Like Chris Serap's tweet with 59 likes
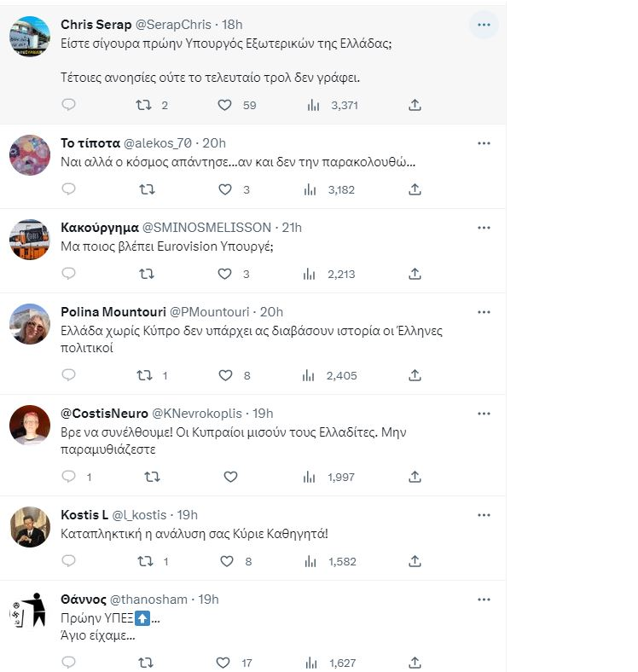The width and height of the screenshot is (638, 672). click(x=225, y=105)
